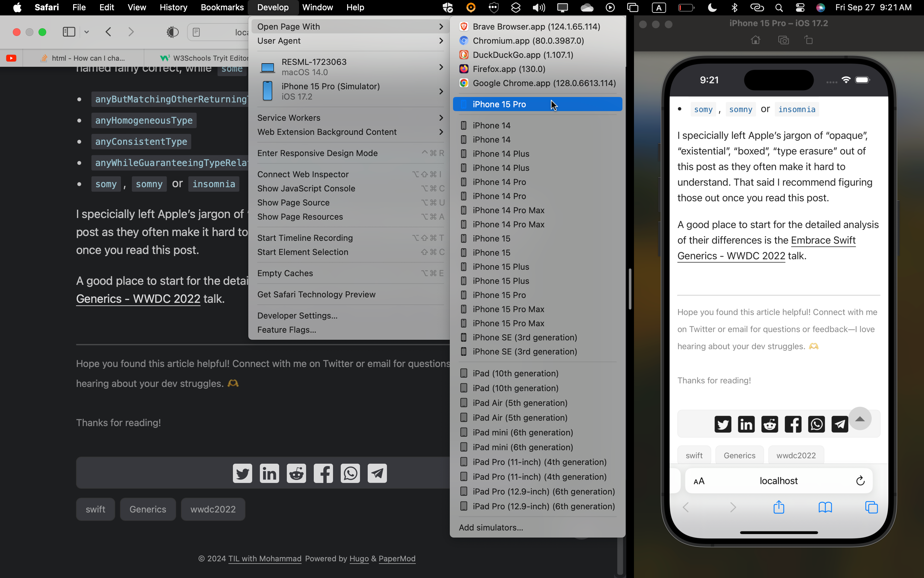Tap the bookmarks icon in mobile Safari toolbar
The width and height of the screenshot is (924, 578).
825,507
